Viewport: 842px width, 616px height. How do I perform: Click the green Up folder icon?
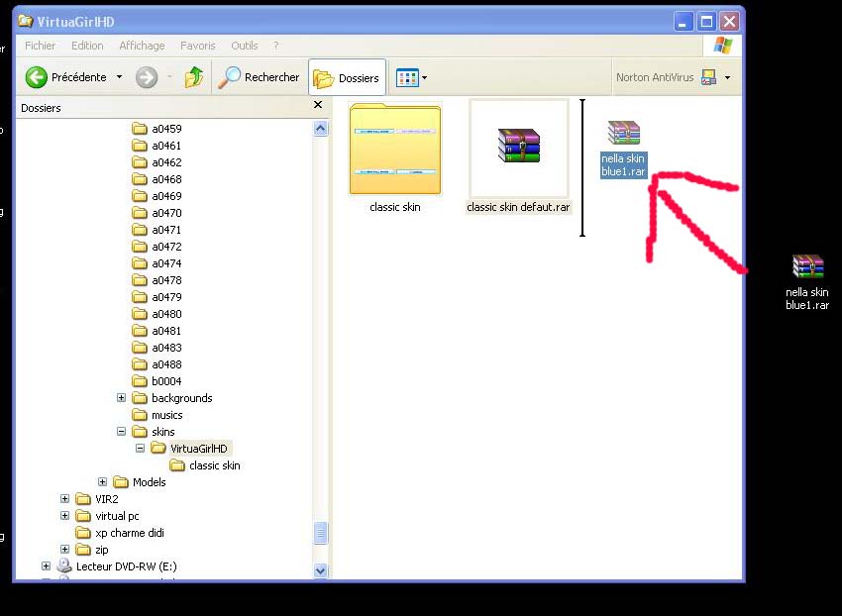194,77
